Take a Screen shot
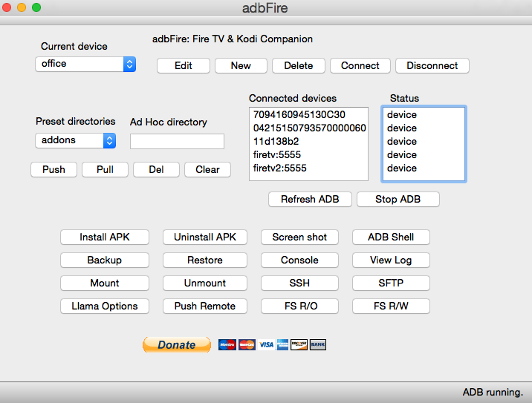The height and width of the screenshot is (403, 532). 299,237
